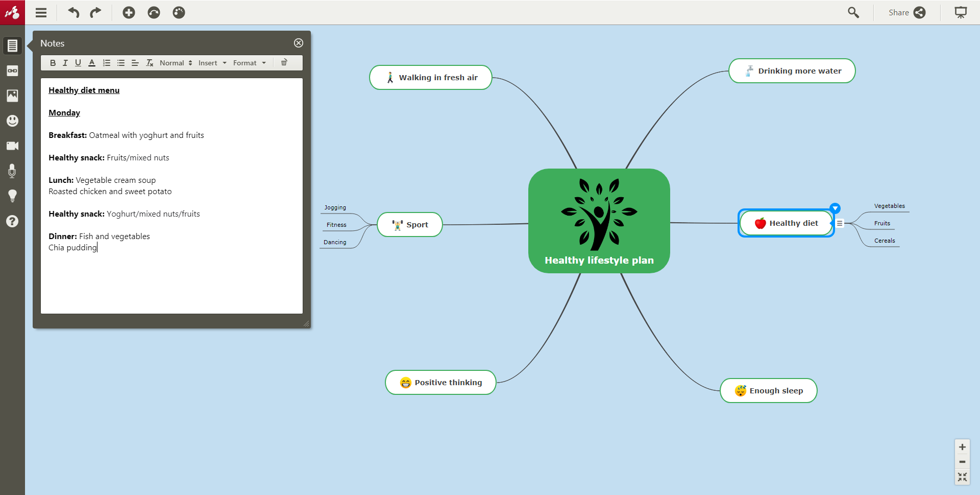Insert a relationship arrow from toolbar
980x495 pixels.
(x=154, y=13)
